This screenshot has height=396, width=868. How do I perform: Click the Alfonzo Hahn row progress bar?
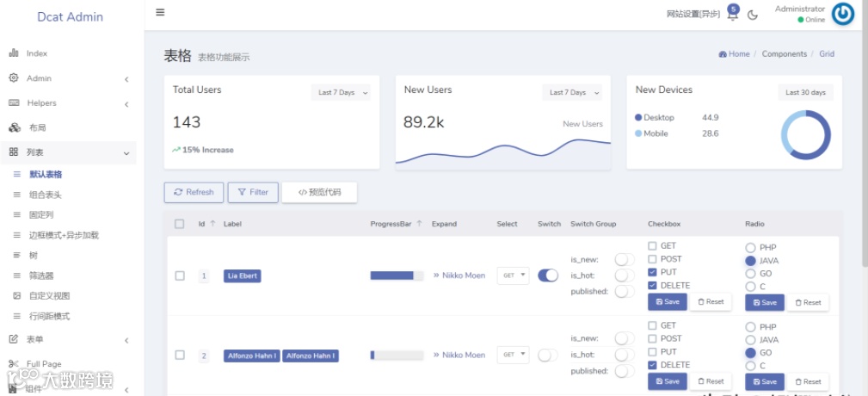(x=397, y=355)
